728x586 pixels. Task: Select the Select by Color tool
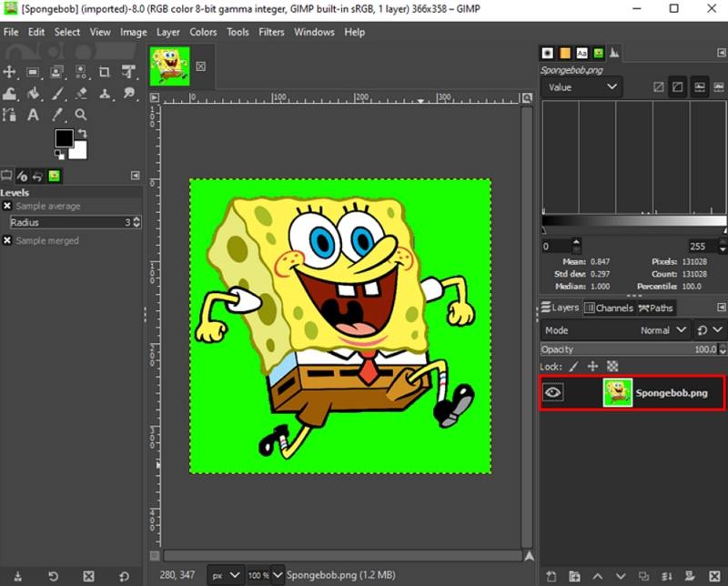tap(81, 72)
